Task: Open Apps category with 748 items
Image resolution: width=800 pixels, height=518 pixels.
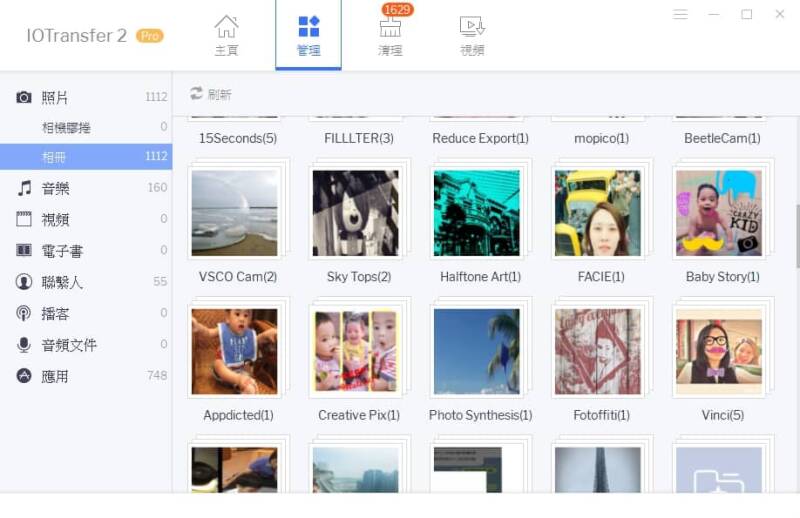Action: coord(86,376)
